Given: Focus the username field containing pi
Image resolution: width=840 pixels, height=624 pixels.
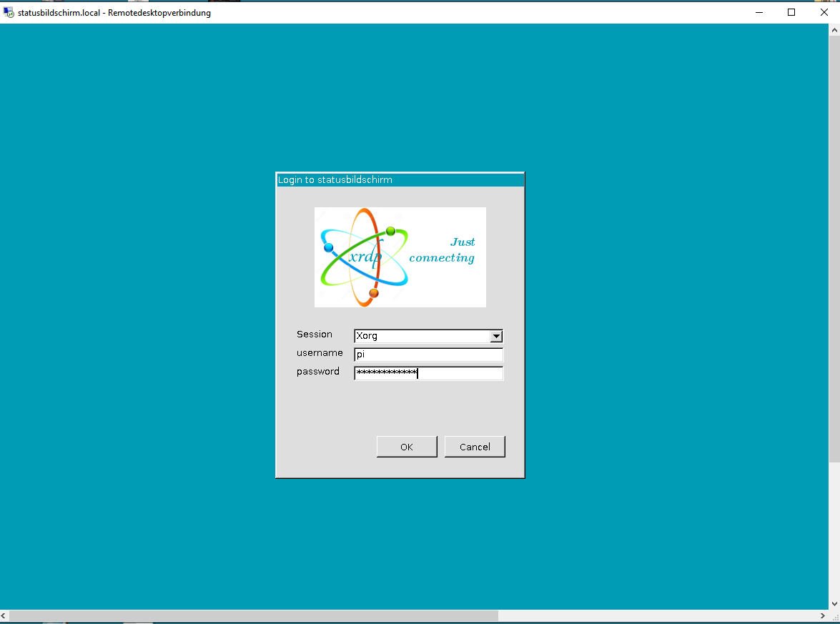Looking at the screenshot, I should point(428,355).
